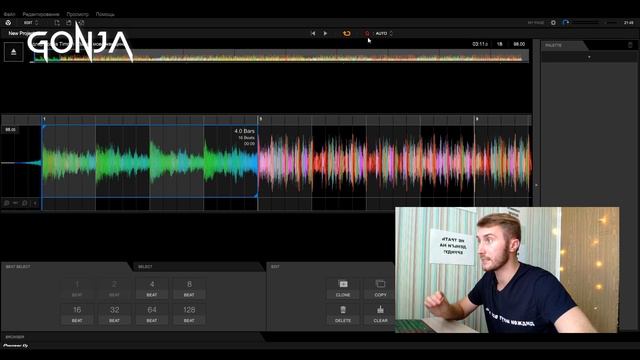Open the settings gear icon
The height and width of the screenshot is (360, 640).
[x=553, y=23]
